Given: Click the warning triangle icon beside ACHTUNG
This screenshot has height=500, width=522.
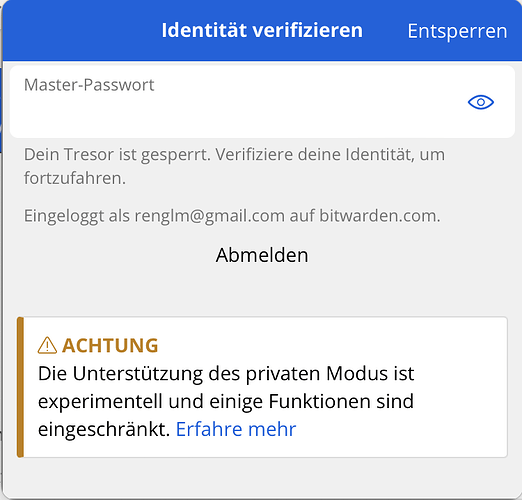Looking at the screenshot, I should (x=47, y=345).
